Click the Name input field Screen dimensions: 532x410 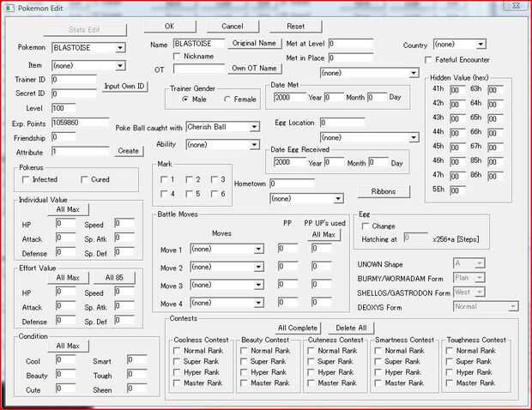coord(199,44)
